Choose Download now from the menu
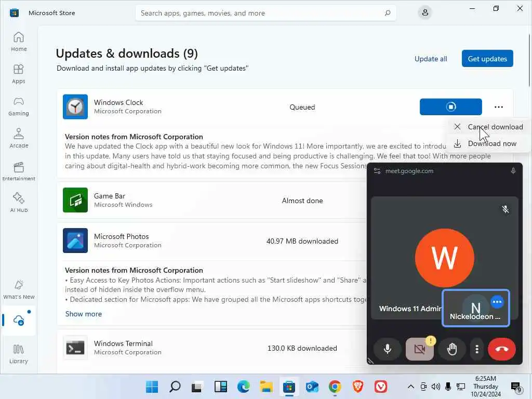532x399 pixels. [488, 143]
